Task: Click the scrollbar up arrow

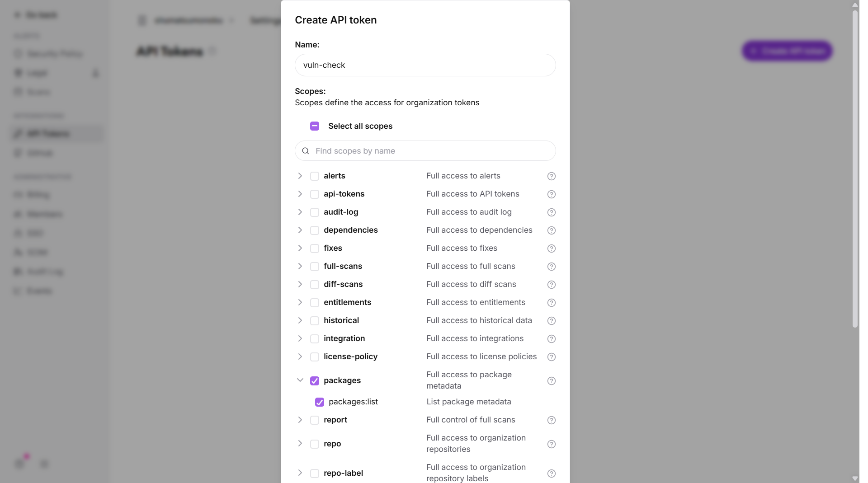Action: click(x=855, y=5)
